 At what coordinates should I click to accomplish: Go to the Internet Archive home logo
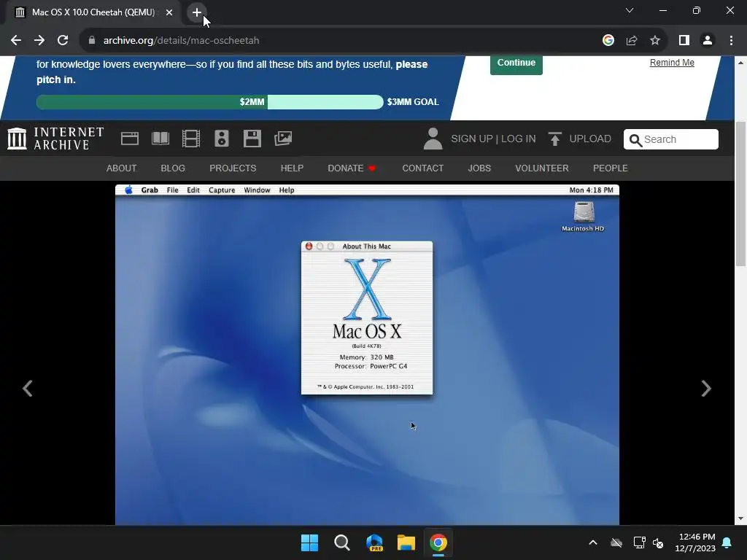click(55, 139)
